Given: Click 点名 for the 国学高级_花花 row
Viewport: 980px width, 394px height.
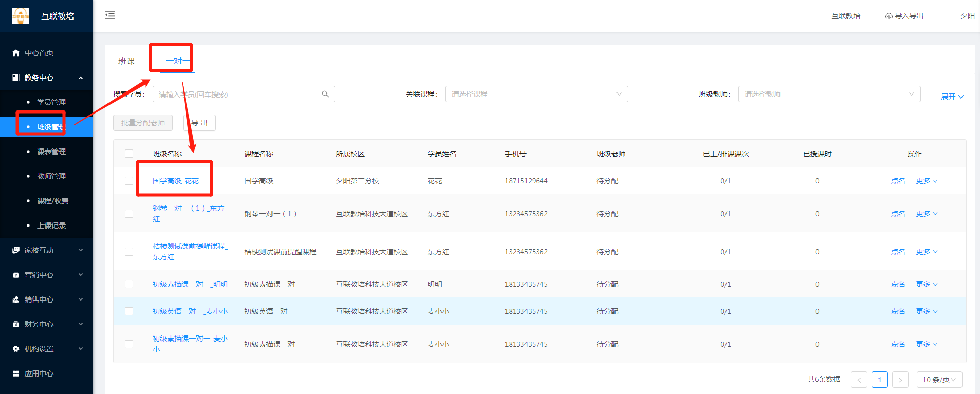Looking at the screenshot, I should coord(898,181).
